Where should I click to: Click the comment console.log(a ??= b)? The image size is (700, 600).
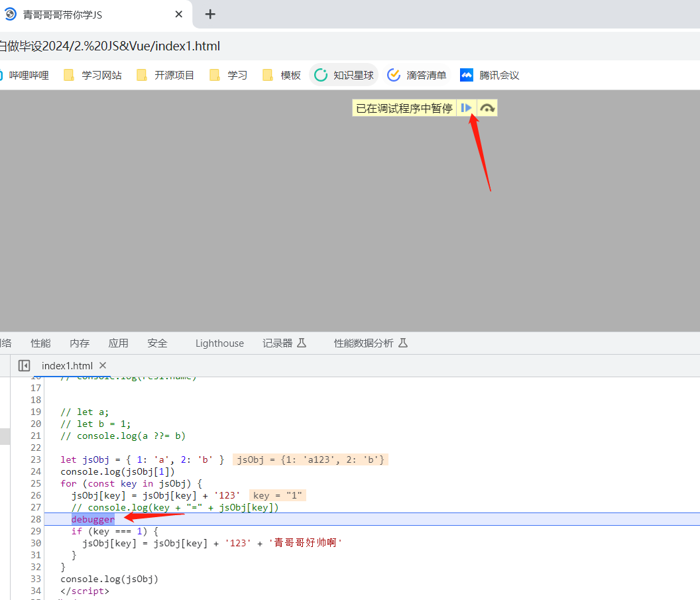click(x=123, y=436)
